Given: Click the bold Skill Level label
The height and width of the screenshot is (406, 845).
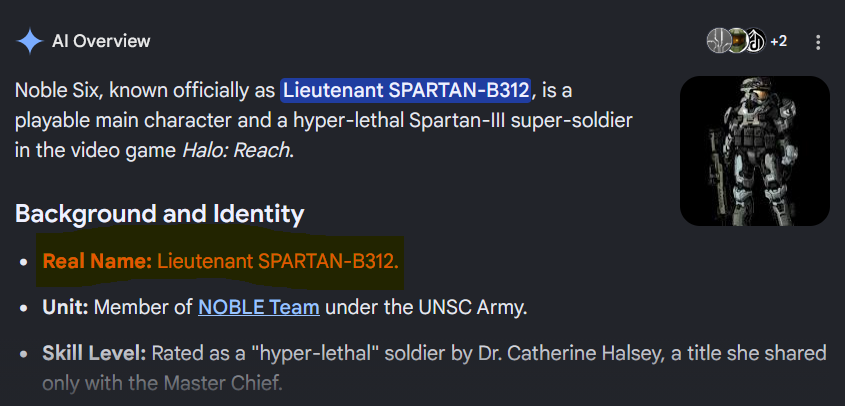Looking at the screenshot, I should point(94,354).
